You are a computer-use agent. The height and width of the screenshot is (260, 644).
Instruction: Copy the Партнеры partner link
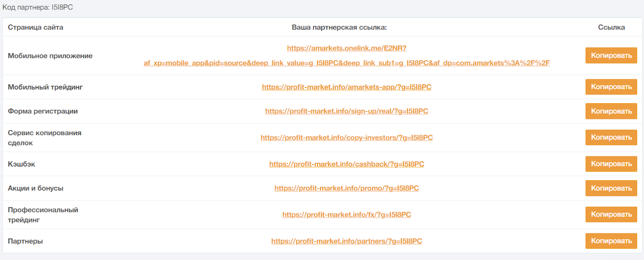611,241
